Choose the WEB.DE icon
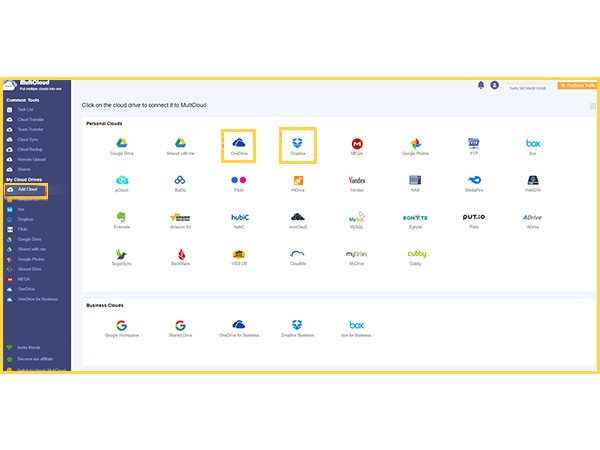 pyautogui.click(x=239, y=257)
